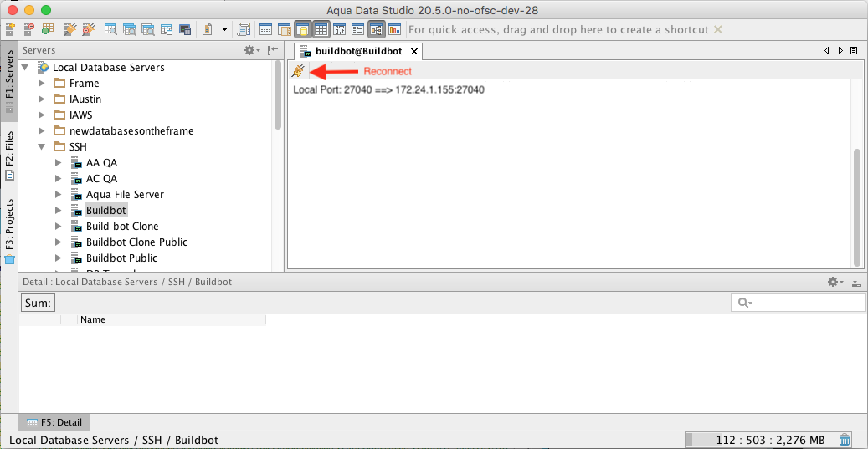Collapse the Servers panel with arrow icon
This screenshot has height=449, width=868.
coord(272,50)
